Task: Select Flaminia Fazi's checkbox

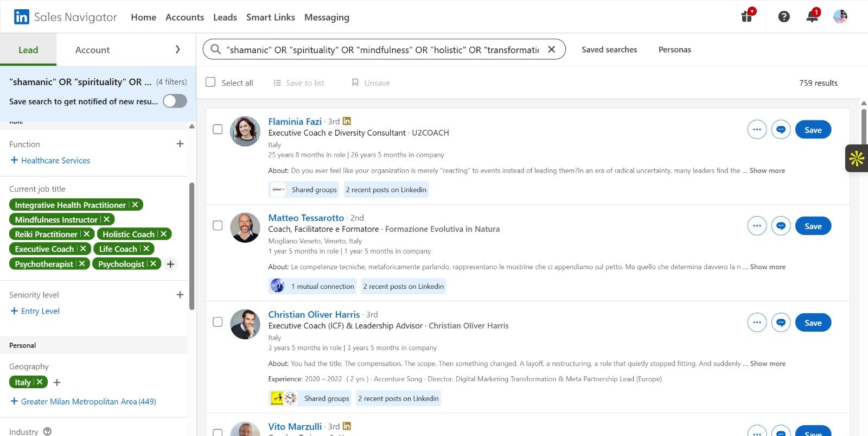Action: (x=218, y=129)
